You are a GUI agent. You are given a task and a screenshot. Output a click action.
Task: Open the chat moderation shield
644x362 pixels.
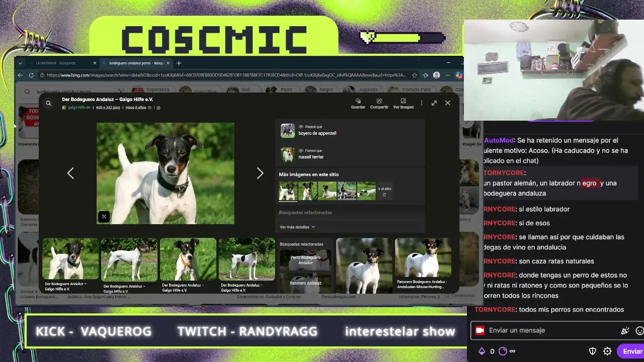click(x=593, y=351)
